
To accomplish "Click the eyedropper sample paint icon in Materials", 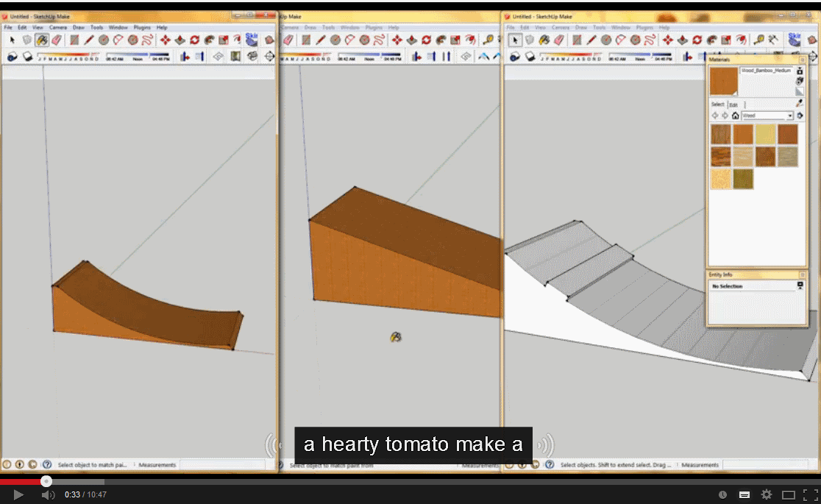I will [x=799, y=103].
